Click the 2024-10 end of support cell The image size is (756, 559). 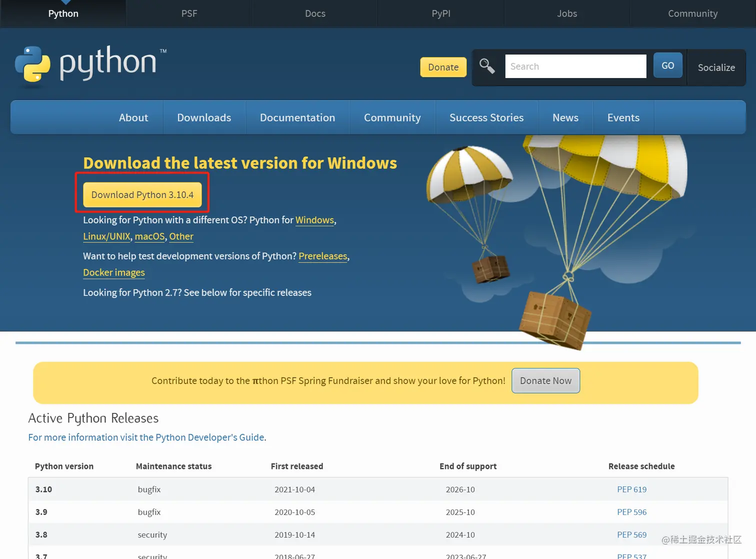tap(460, 534)
